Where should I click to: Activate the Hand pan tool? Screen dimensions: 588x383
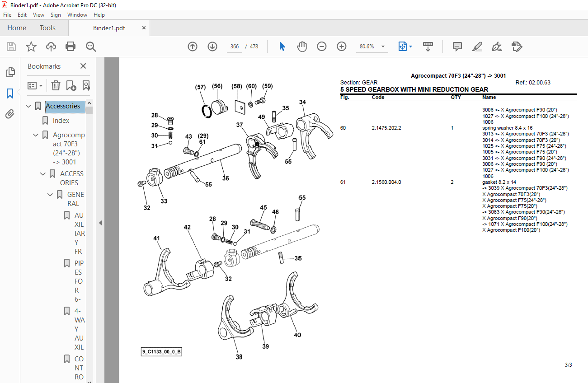click(x=302, y=47)
